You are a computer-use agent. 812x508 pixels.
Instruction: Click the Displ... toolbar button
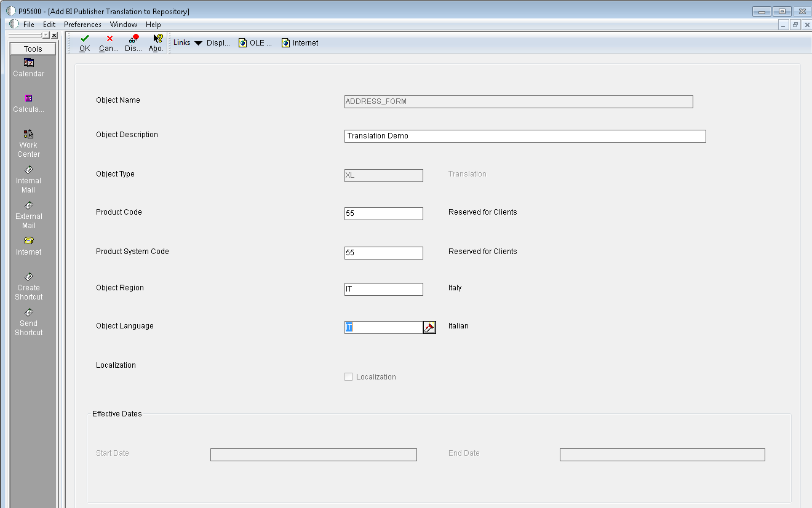pyautogui.click(x=218, y=43)
